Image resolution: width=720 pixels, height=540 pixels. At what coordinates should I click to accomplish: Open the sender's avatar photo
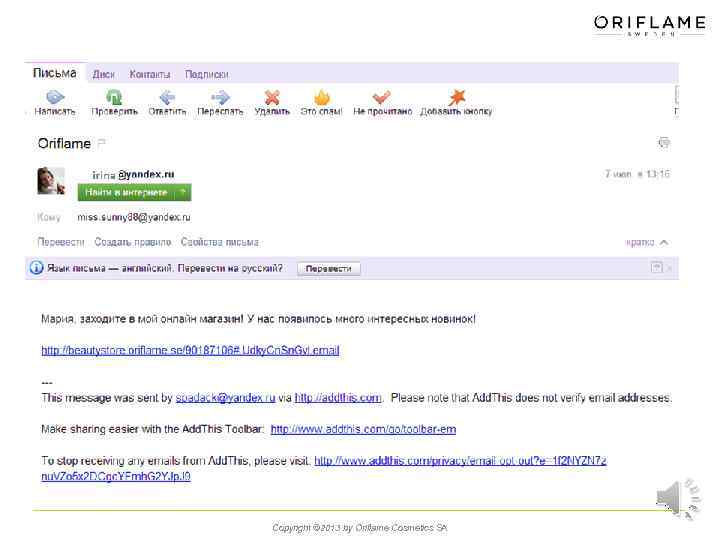51,181
